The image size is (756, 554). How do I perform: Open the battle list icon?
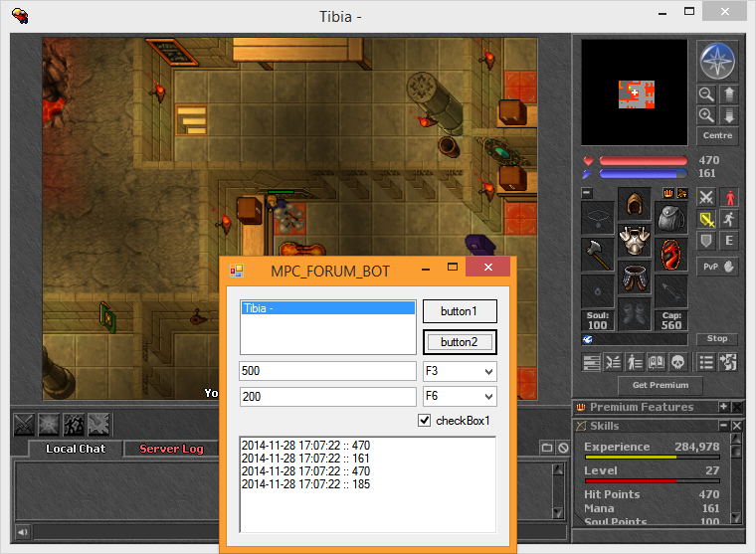point(614,362)
